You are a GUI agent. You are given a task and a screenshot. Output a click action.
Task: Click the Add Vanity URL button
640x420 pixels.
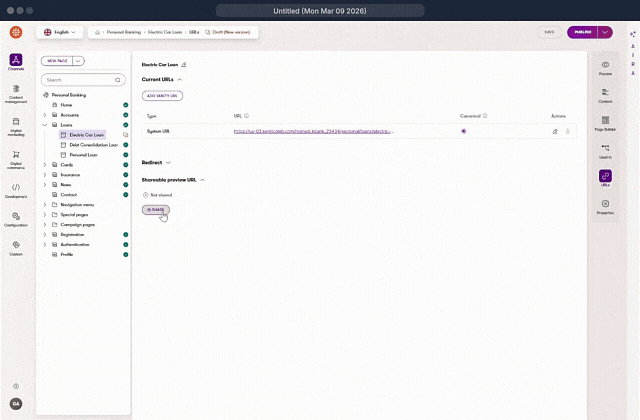(162, 96)
